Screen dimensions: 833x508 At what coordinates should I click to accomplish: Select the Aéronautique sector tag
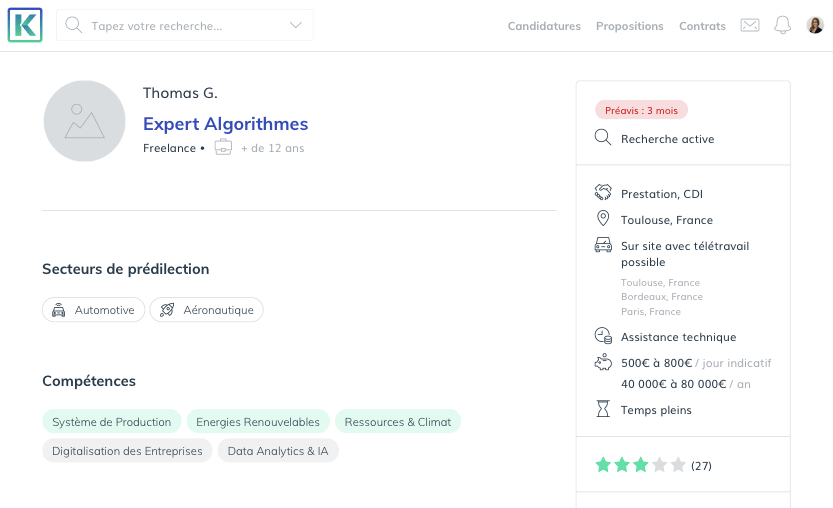tap(207, 310)
